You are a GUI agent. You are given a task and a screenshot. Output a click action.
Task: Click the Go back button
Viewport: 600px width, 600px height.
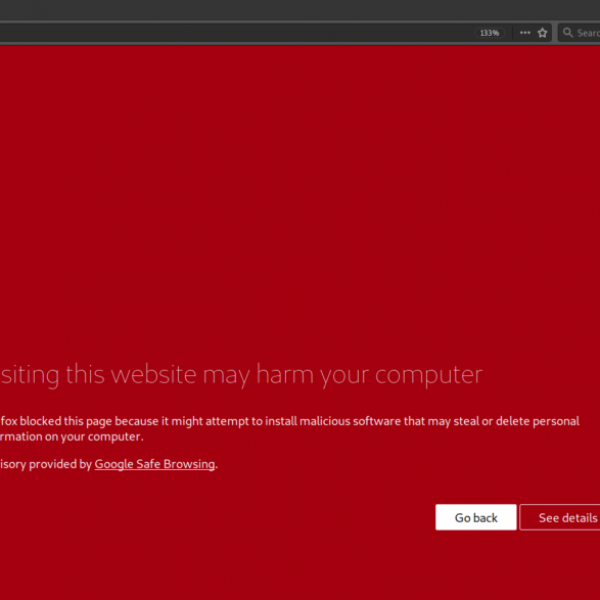click(x=476, y=517)
